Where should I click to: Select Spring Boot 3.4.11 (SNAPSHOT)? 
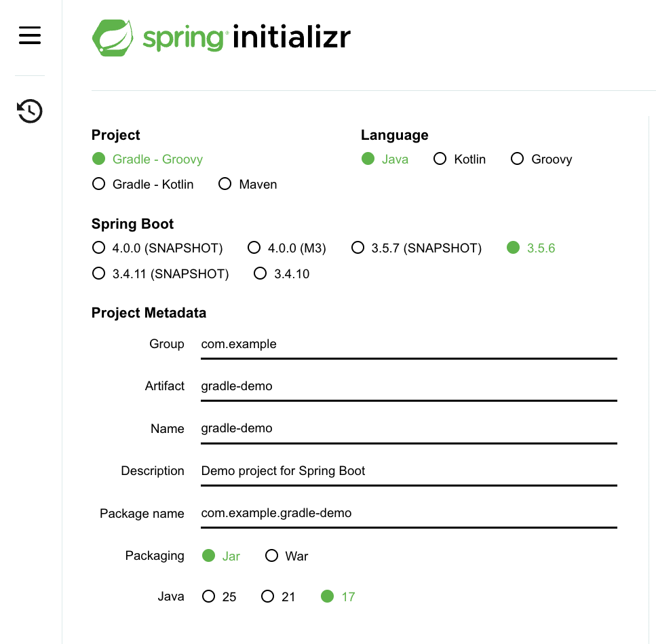point(160,273)
